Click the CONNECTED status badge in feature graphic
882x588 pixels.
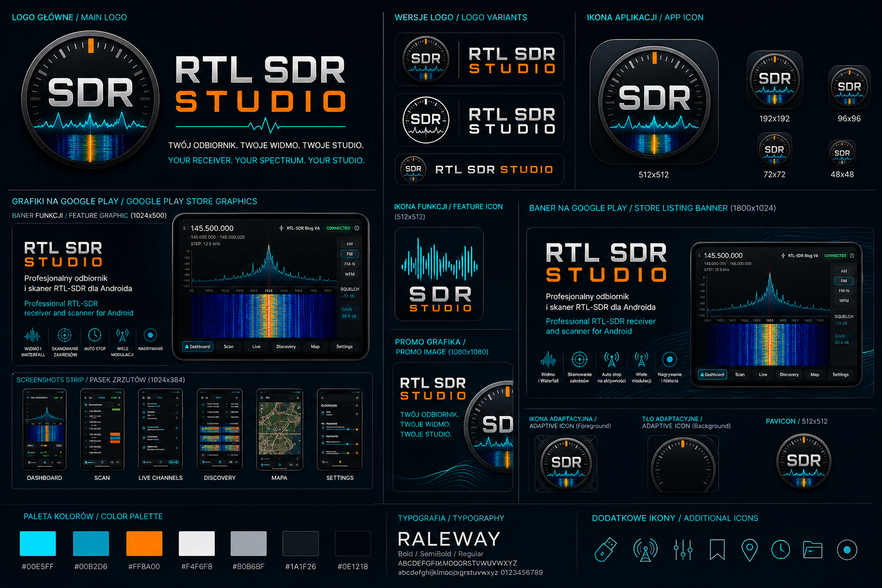[x=338, y=228]
